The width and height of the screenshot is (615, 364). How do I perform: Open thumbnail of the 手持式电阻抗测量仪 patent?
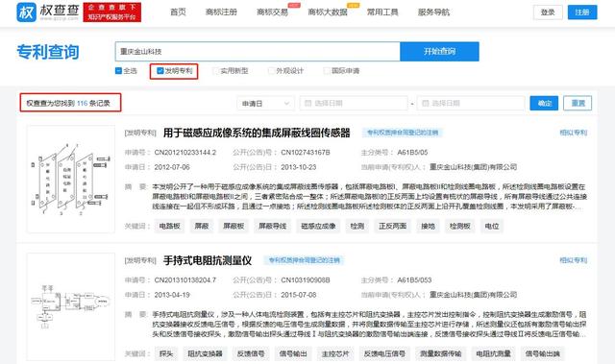pyautogui.click(x=71, y=306)
